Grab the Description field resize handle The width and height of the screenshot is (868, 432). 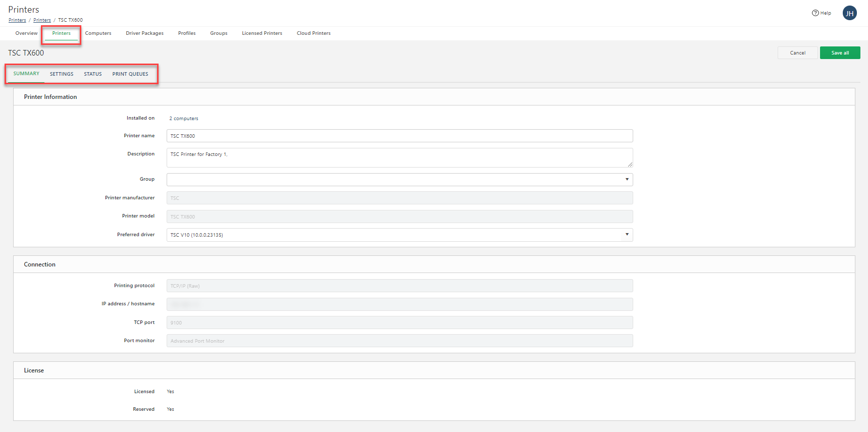(x=630, y=165)
